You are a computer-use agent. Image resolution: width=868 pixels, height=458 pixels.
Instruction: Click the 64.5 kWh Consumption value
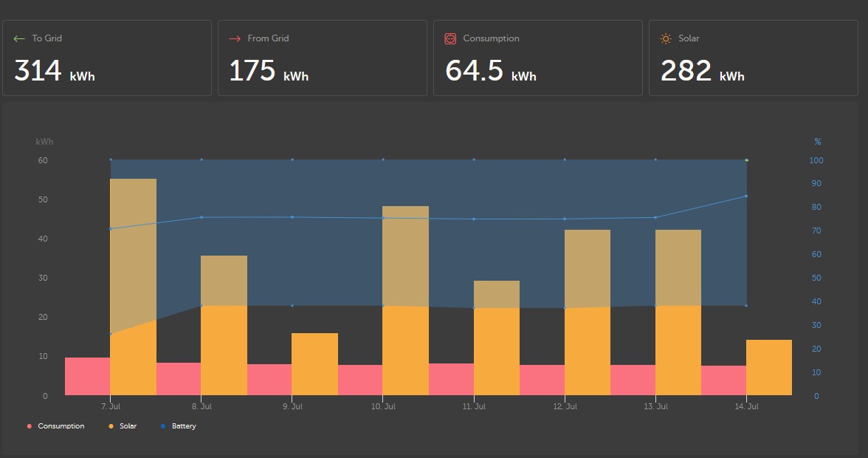(x=490, y=71)
